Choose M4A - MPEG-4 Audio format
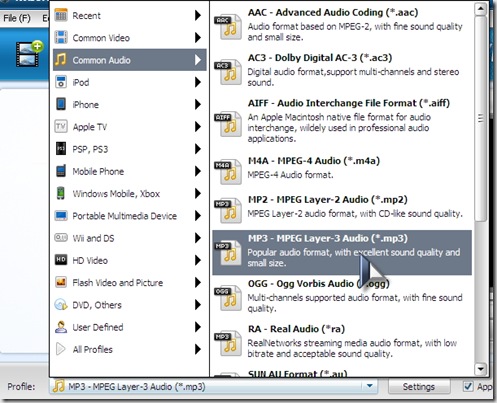The width and height of the screenshot is (497, 403). [x=342, y=171]
